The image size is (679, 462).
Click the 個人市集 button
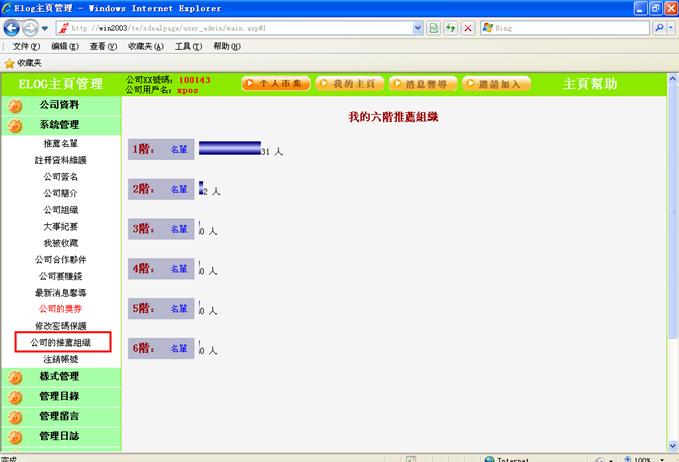click(x=275, y=84)
